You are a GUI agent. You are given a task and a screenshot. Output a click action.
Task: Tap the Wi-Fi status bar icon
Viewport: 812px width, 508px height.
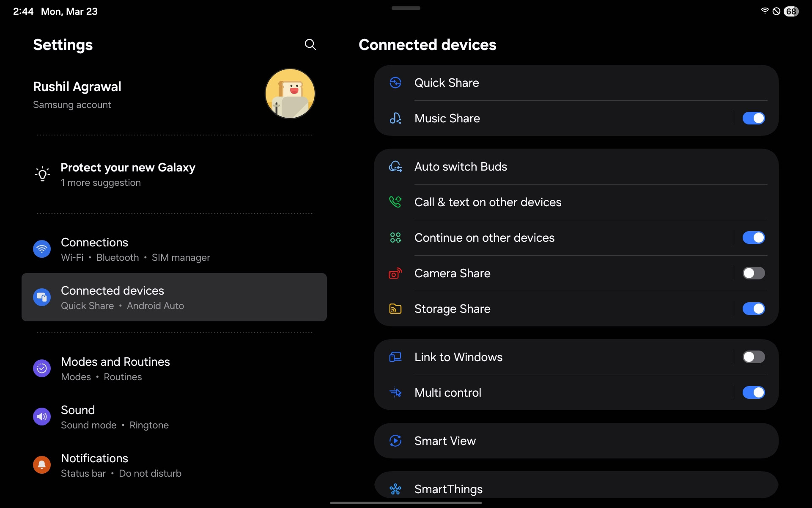tap(765, 11)
